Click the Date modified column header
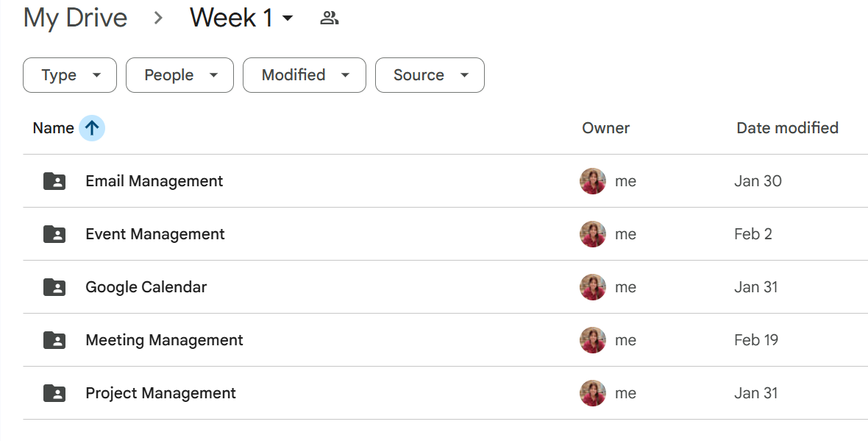 coord(787,128)
